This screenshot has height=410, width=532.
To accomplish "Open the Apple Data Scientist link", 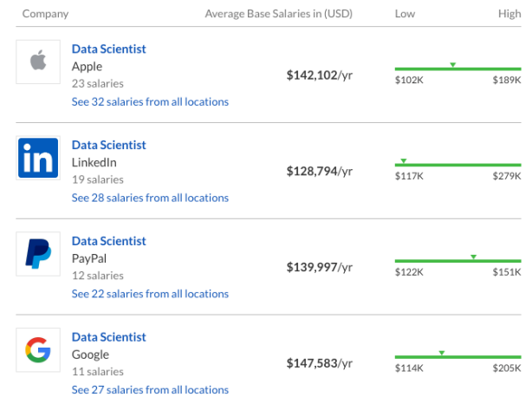I will point(109,49).
